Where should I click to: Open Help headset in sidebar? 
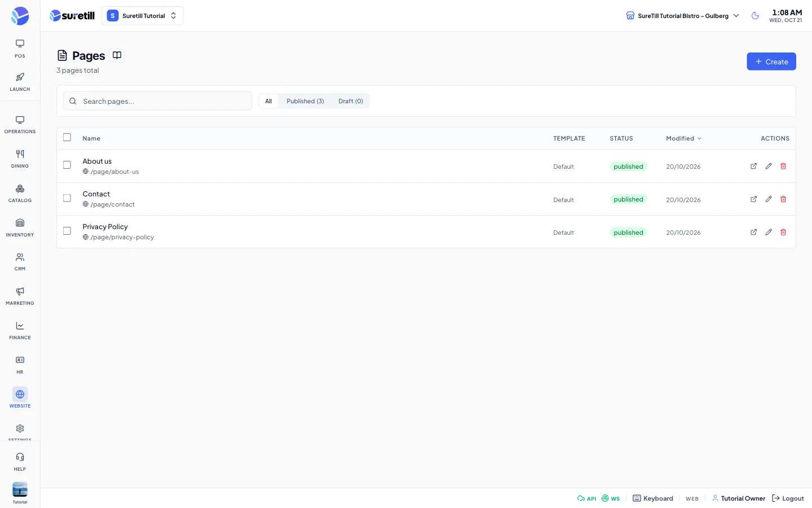[20, 462]
